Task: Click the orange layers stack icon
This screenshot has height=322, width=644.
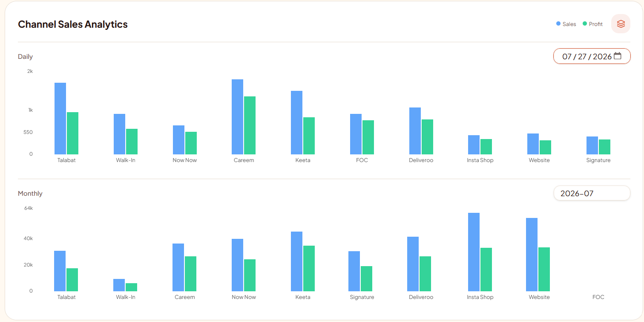Action: (x=621, y=24)
